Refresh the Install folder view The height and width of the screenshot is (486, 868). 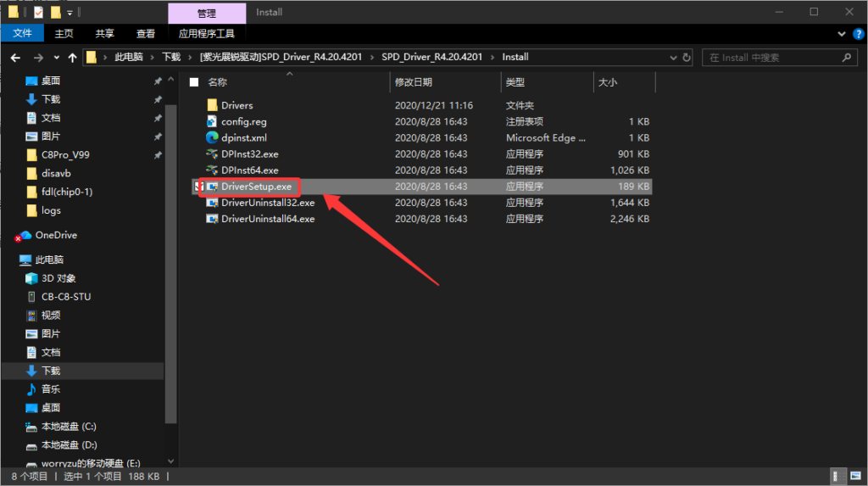click(687, 57)
